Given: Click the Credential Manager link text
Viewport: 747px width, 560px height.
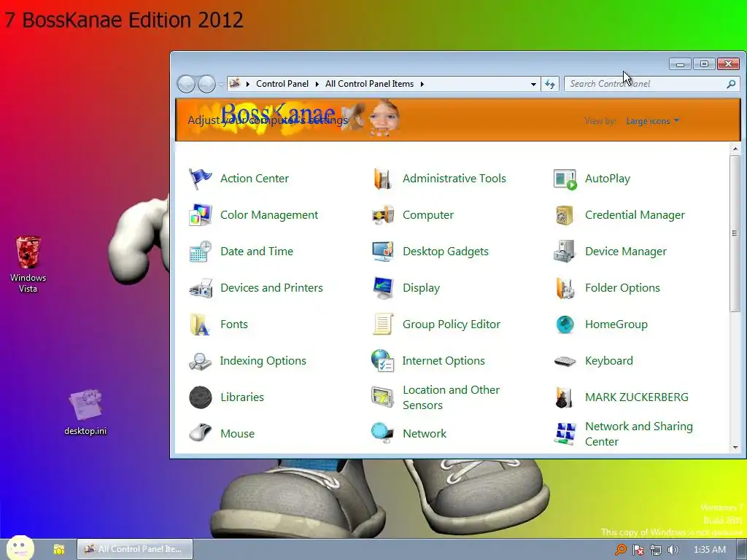Looking at the screenshot, I should 635,215.
